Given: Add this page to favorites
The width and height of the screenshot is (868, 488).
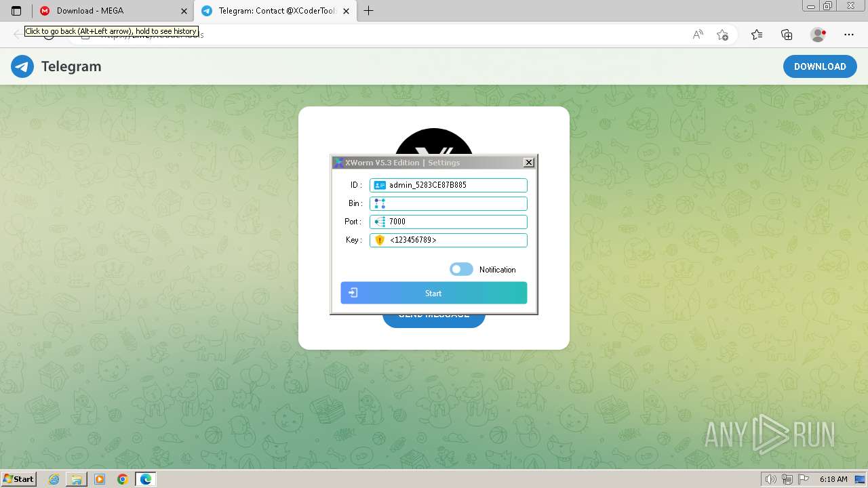Looking at the screenshot, I should (722, 35).
